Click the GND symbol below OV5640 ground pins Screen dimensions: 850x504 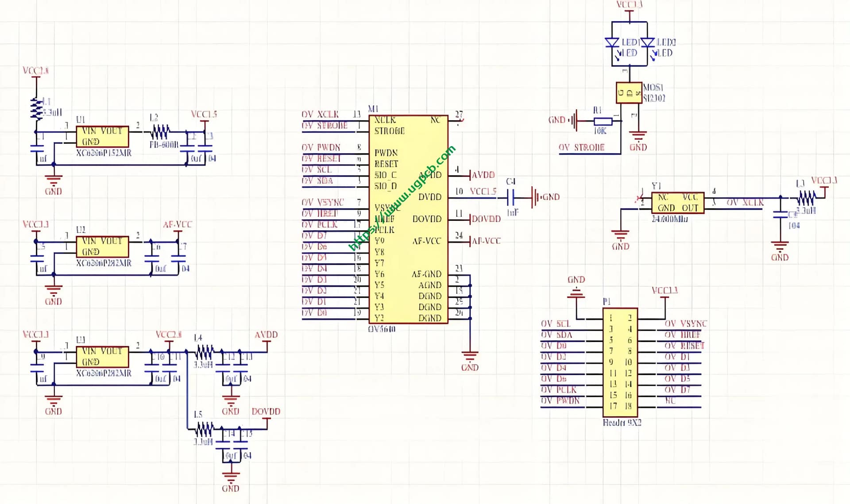[x=470, y=356]
